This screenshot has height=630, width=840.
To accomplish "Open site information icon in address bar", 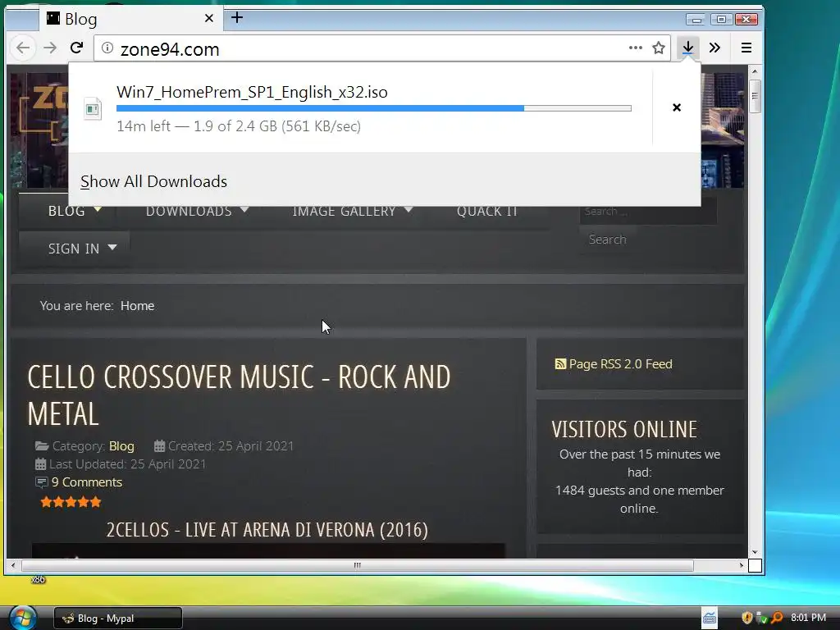I will [107, 48].
